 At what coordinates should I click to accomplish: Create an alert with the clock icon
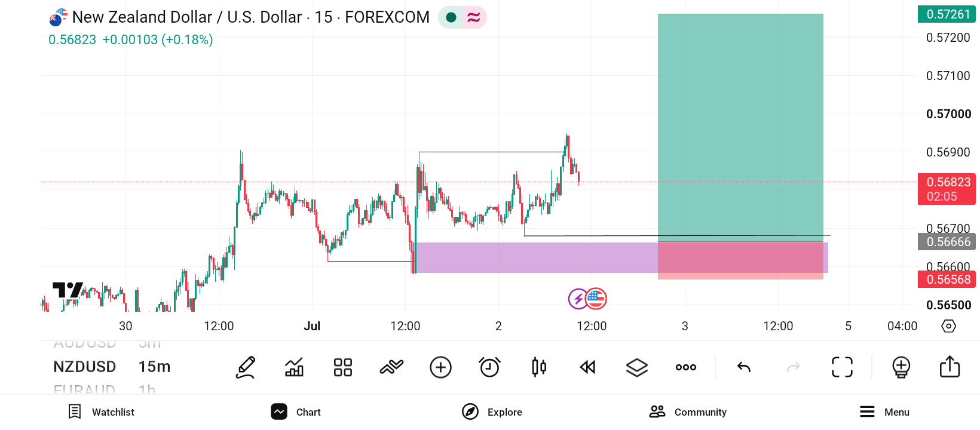(490, 367)
